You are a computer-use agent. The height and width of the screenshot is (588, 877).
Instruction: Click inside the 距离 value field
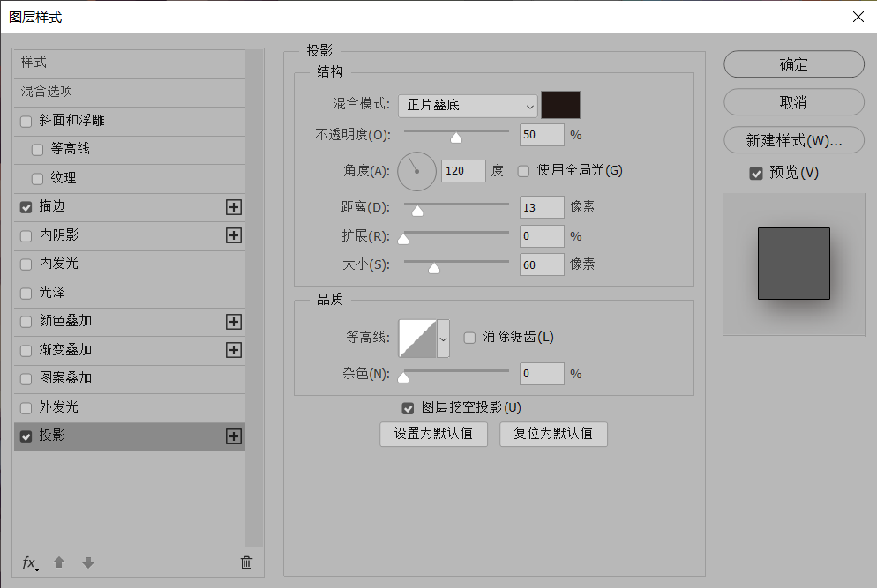pos(540,207)
